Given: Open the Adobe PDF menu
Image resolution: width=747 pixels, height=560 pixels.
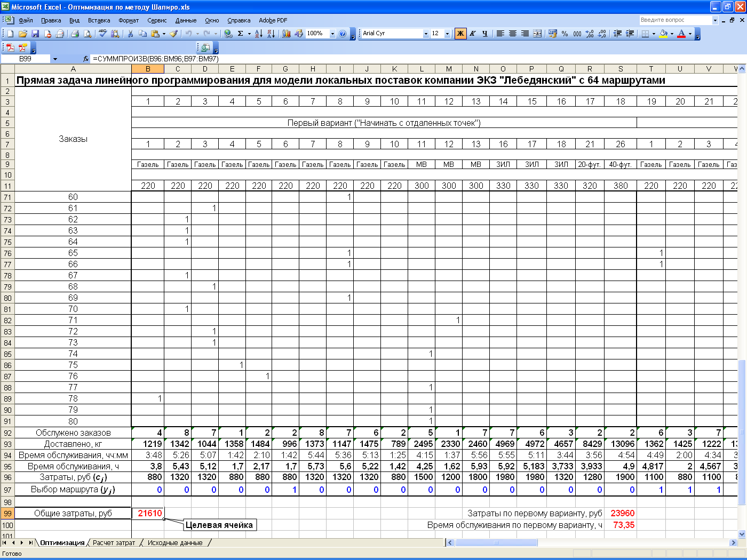Looking at the screenshot, I should (273, 20).
